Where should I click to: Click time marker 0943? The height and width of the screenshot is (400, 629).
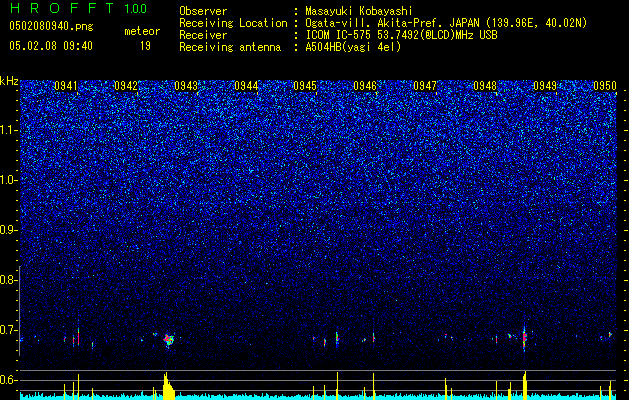(x=186, y=86)
